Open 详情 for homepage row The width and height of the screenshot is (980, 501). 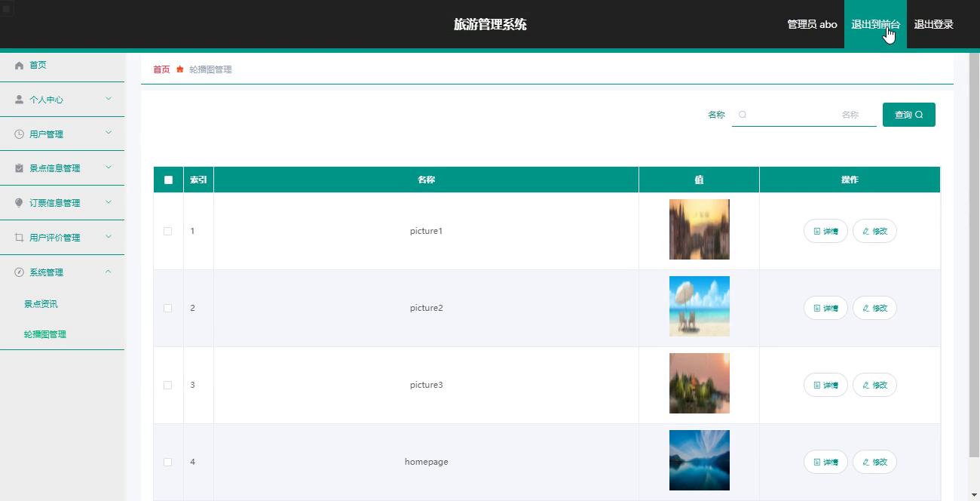click(825, 462)
